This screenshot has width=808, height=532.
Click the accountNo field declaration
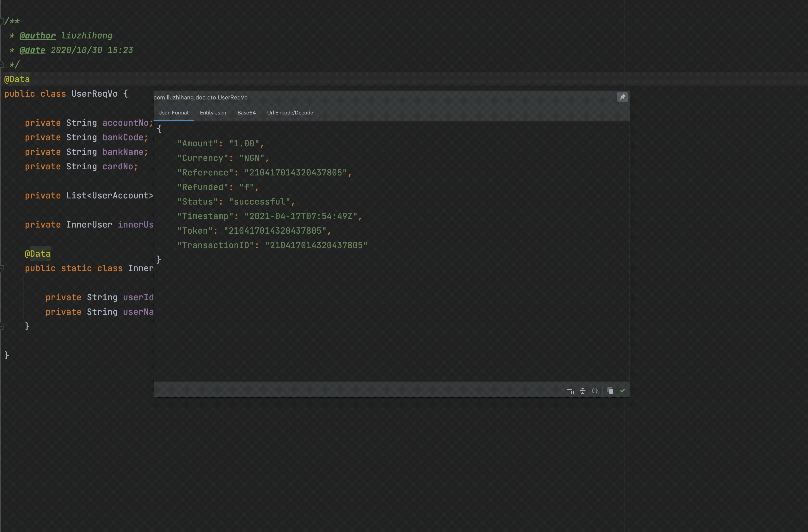point(89,123)
